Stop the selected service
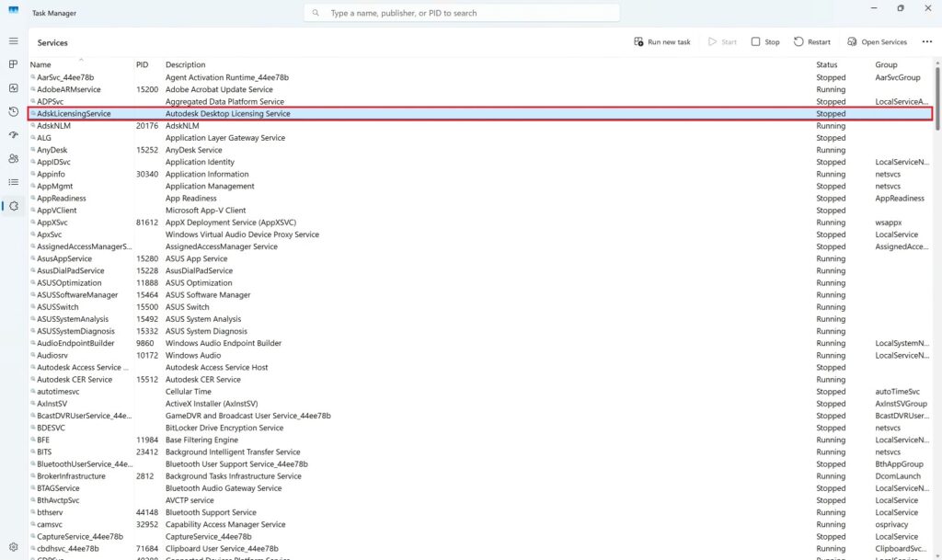The height and width of the screenshot is (560, 942). click(x=764, y=42)
